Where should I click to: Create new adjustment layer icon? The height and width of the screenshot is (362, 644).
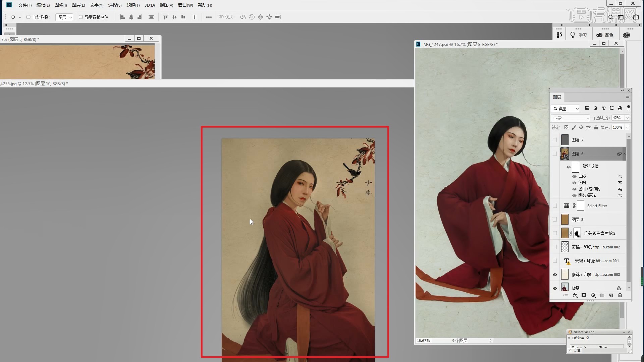(593, 295)
